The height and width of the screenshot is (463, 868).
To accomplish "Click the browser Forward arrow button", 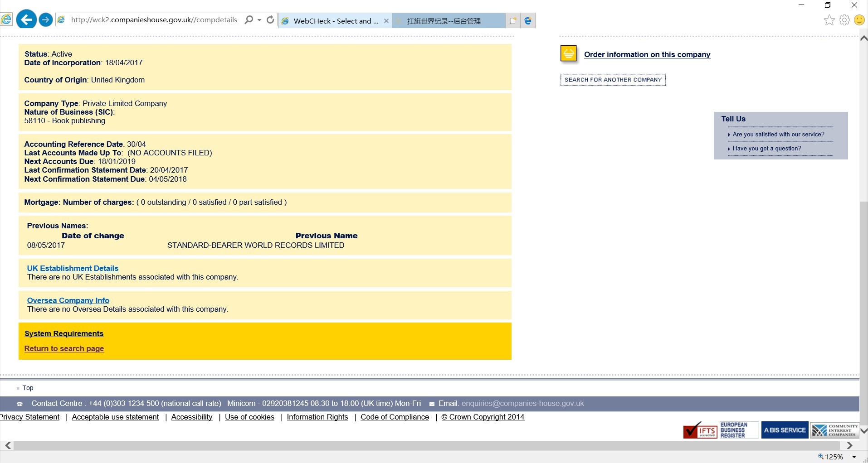I will click(46, 20).
